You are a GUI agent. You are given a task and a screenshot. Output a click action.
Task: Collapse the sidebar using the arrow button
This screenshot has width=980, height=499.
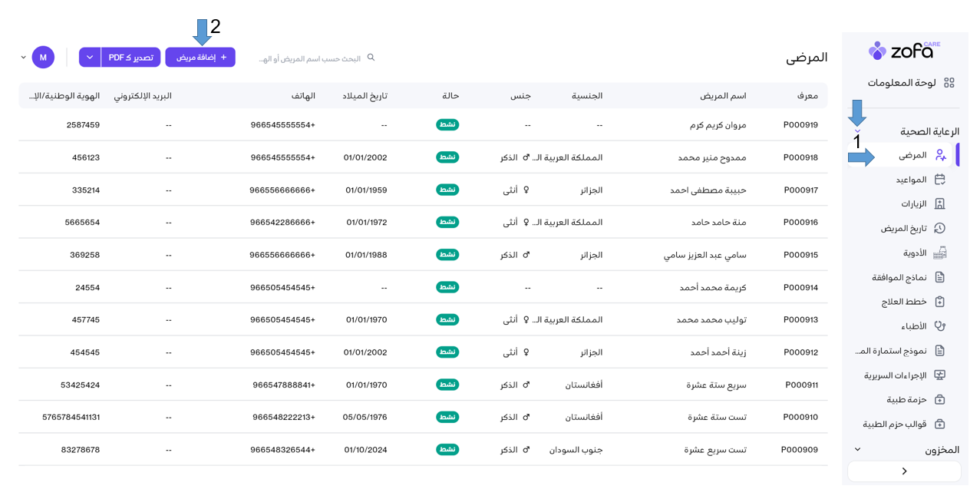point(904,471)
